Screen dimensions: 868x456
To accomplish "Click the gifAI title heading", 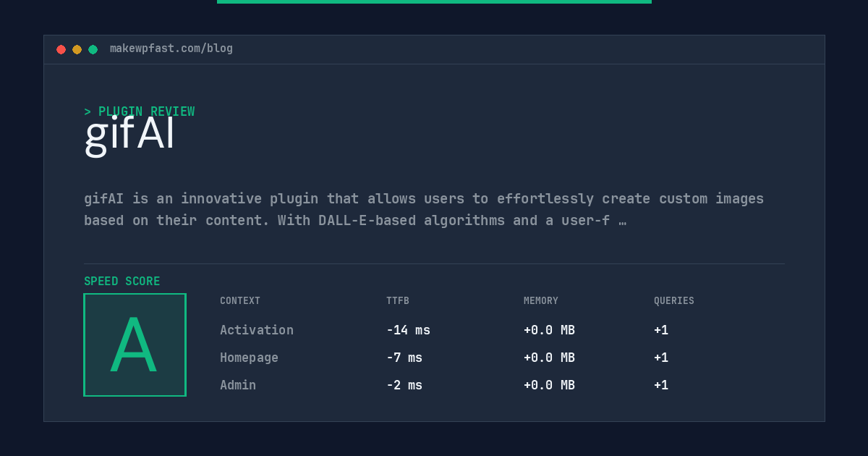I will point(129,133).
